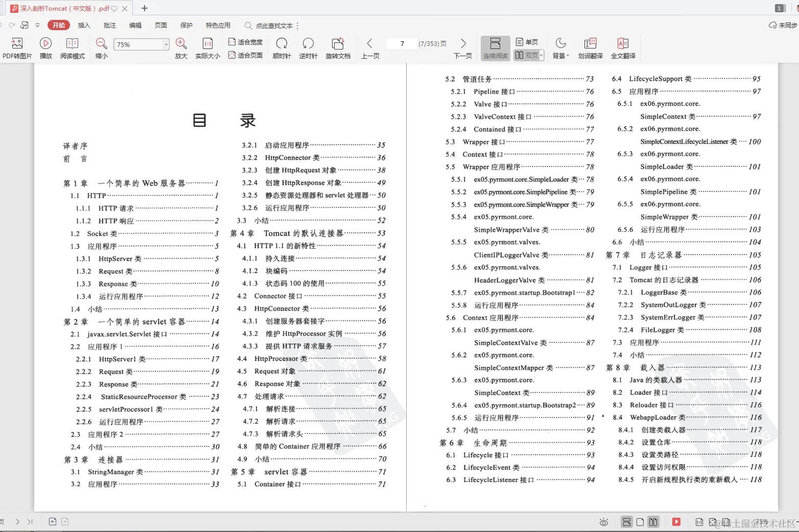Open the 保护 protect tab
The height and width of the screenshot is (532, 799).
186,25
